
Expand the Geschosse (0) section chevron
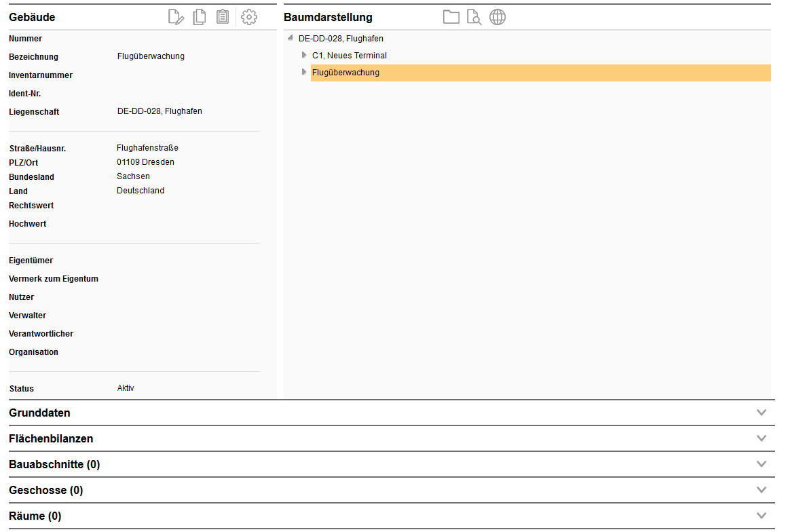pyautogui.click(x=761, y=490)
